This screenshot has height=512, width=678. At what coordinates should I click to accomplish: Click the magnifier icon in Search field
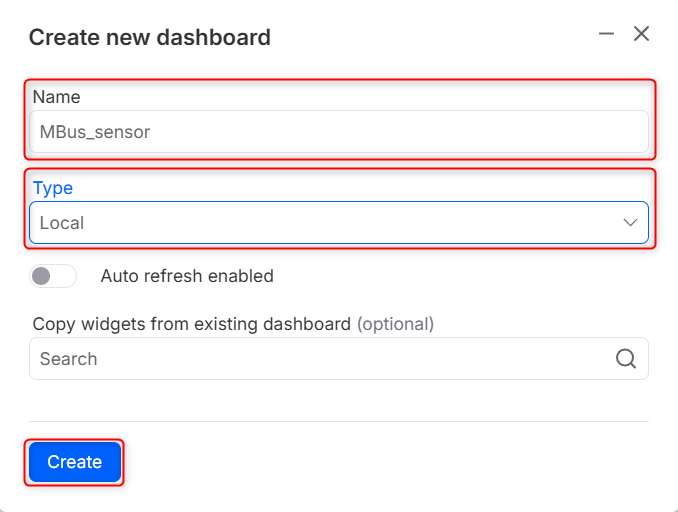pyautogui.click(x=626, y=359)
